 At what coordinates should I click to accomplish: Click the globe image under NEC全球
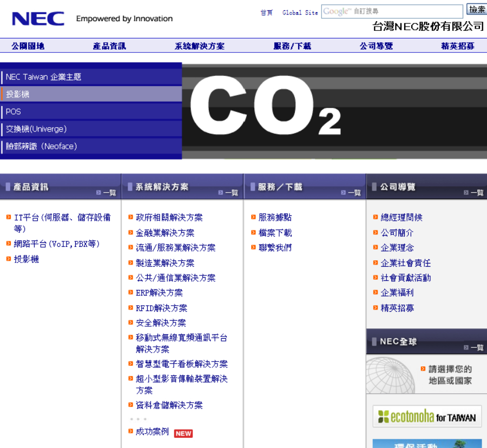(390, 375)
